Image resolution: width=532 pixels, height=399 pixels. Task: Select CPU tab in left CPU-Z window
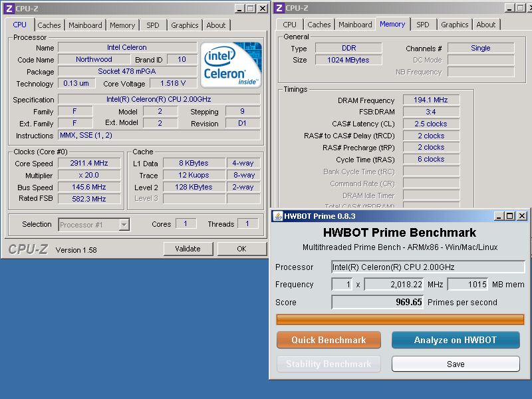[20, 25]
